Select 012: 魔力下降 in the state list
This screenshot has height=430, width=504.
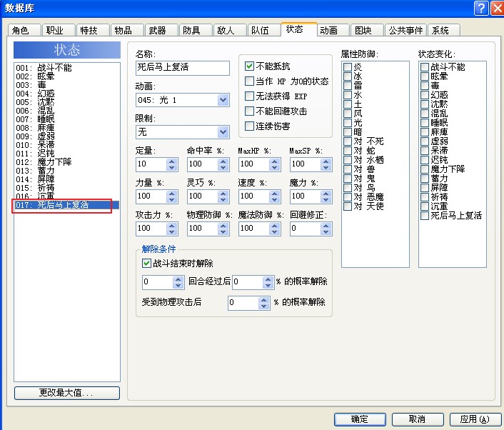pos(67,162)
